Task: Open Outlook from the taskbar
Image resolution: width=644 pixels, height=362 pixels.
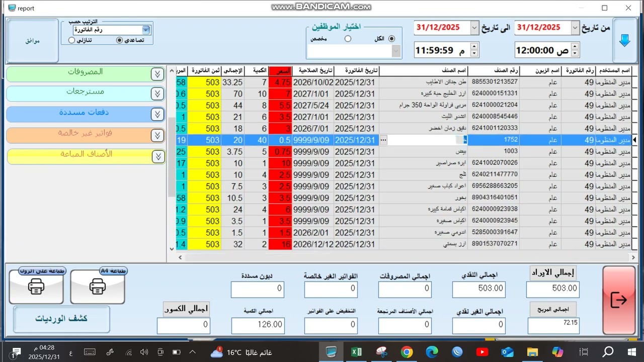Action: (x=507, y=352)
